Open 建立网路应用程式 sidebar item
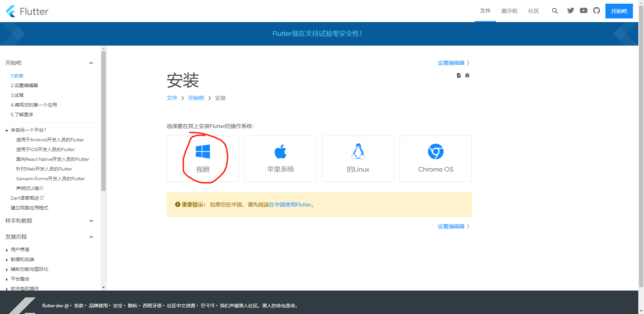This screenshot has width=644, height=314. click(30, 208)
